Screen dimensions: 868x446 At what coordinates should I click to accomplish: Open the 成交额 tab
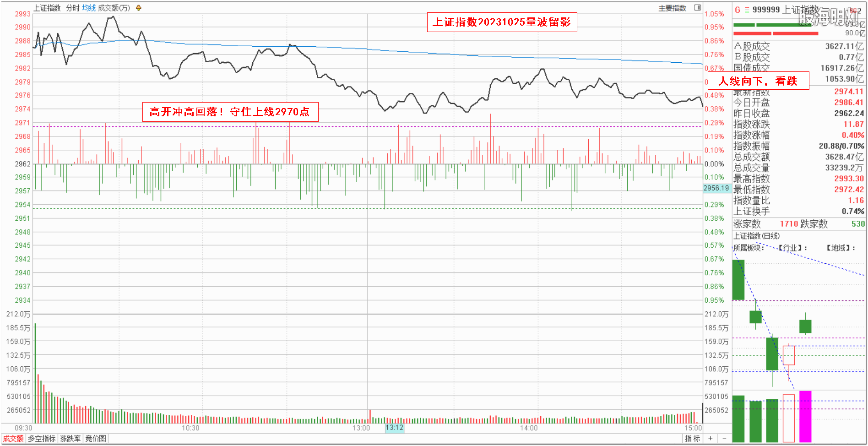(x=13, y=438)
